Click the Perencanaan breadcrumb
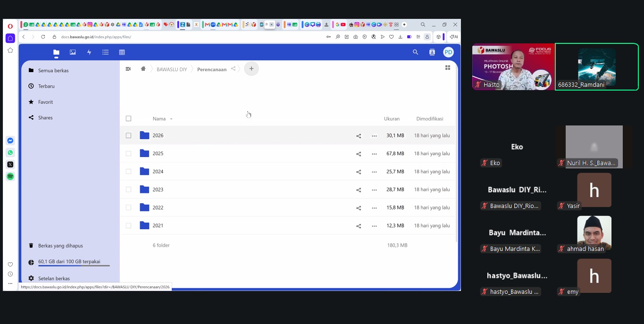 coord(212,69)
